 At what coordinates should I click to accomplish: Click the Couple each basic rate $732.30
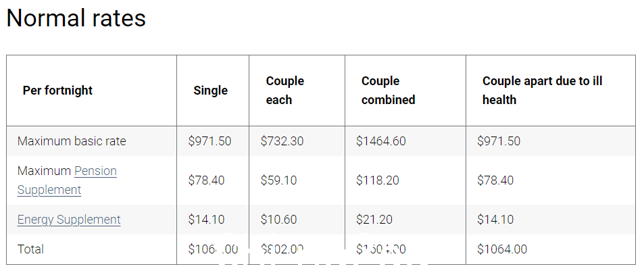click(x=282, y=141)
